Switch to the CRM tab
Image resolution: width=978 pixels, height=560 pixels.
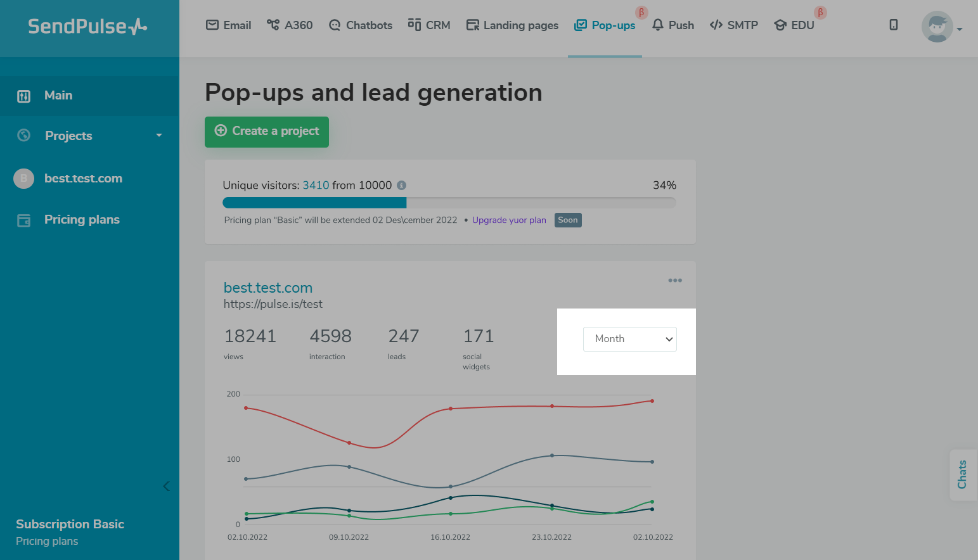[x=429, y=25]
